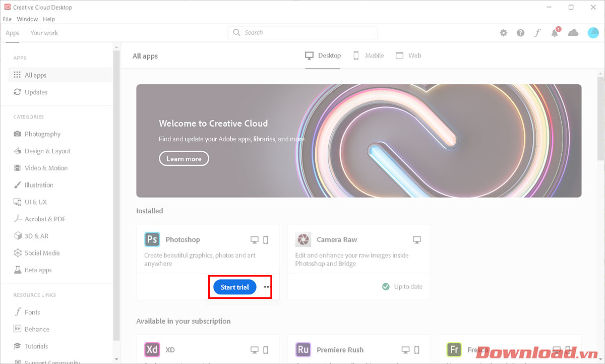Click the XD desktop platform icon
This screenshot has height=364, width=605.
255,349
